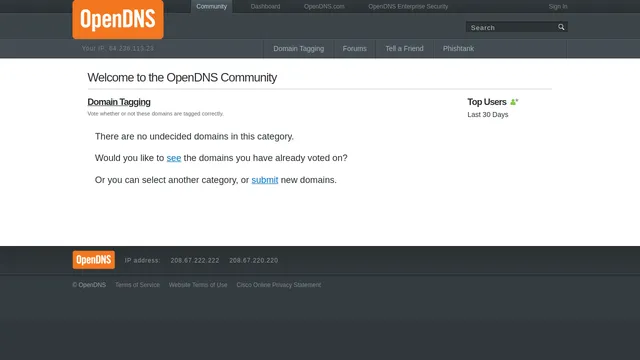Open the Tell a Friend menu item
This screenshot has height=360, width=640.
click(x=404, y=49)
